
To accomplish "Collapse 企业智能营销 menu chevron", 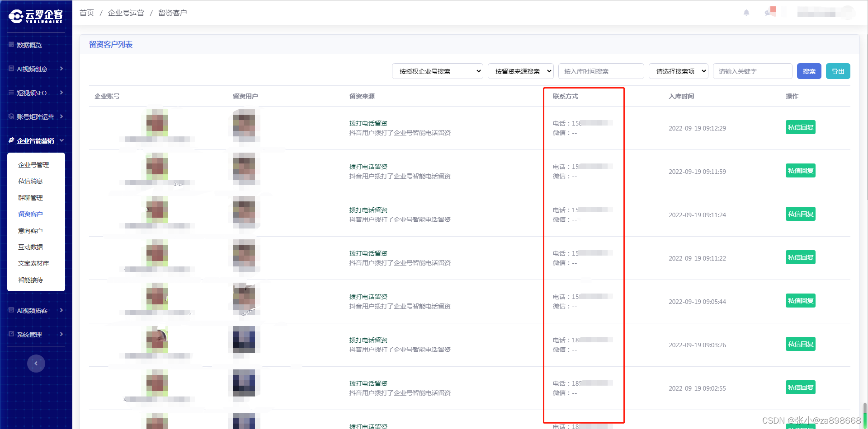I will [61, 140].
